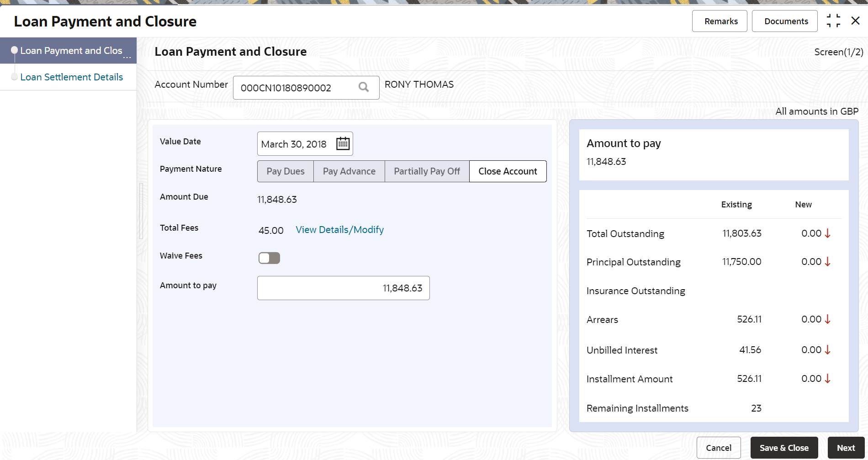Image resolution: width=868 pixels, height=460 pixels.
Task: Open View Details/Modify fees link
Action: point(339,230)
